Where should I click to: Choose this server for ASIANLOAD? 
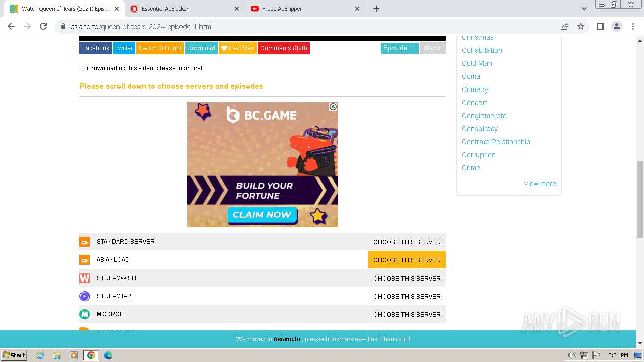point(407,260)
